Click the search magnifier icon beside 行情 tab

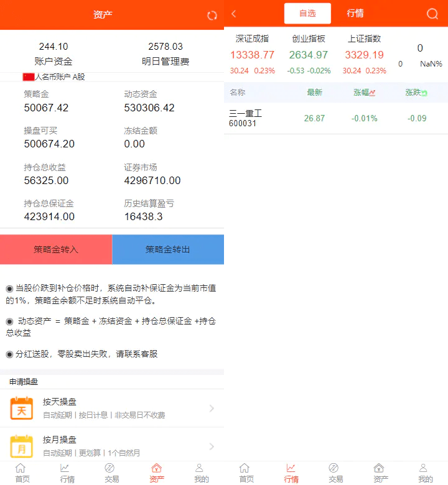point(432,14)
